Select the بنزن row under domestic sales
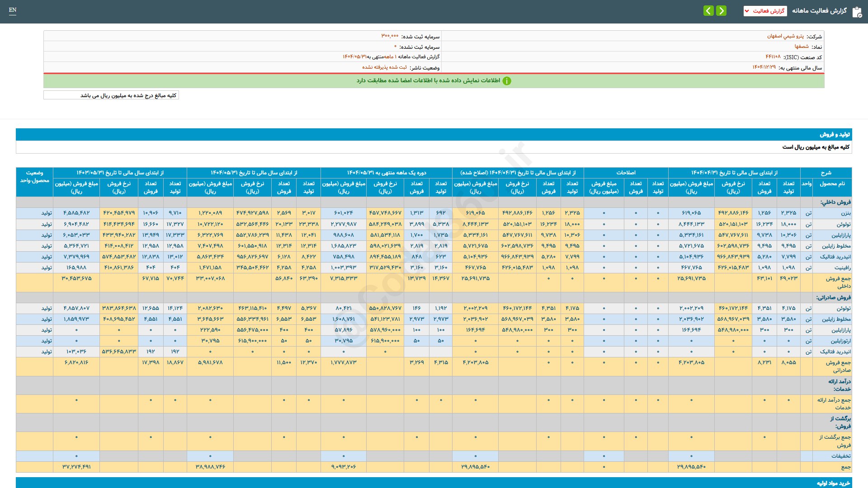 [845, 213]
